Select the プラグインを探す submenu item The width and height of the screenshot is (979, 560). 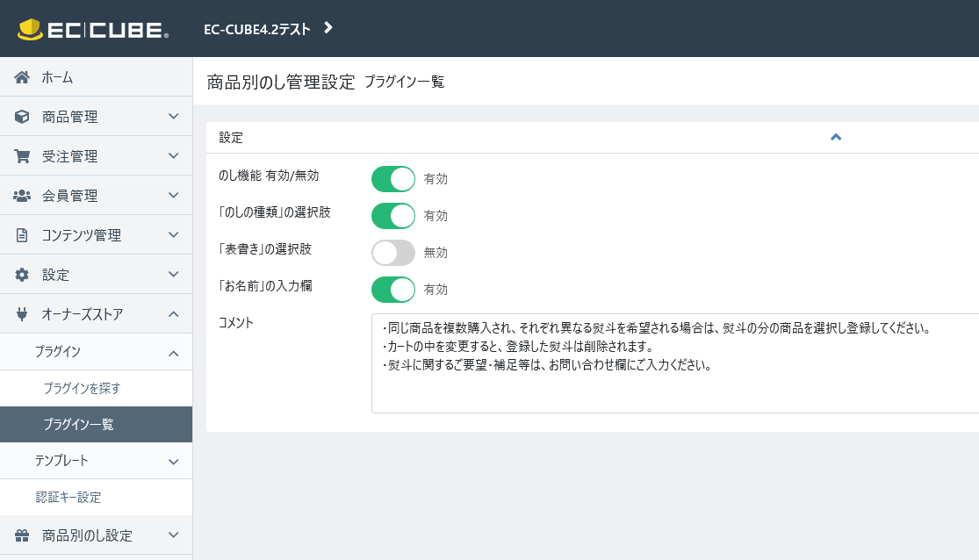click(x=97, y=388)
